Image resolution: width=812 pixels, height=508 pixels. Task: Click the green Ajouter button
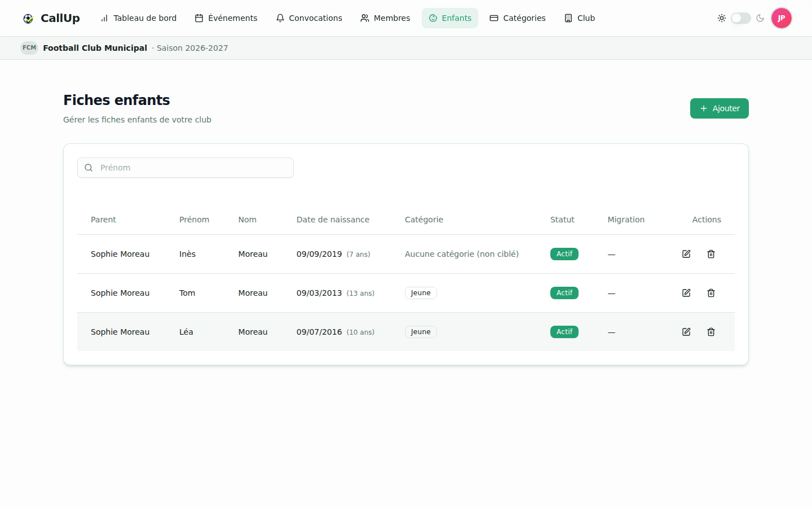point(720,108)
